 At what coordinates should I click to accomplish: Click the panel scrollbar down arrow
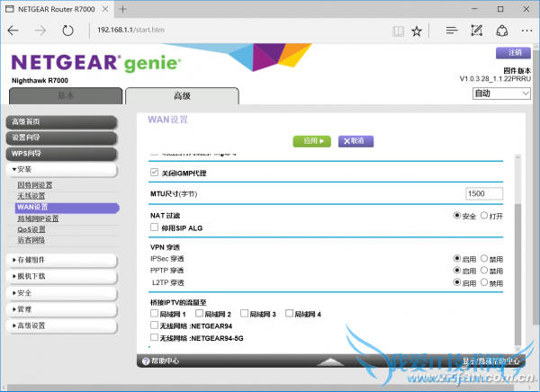click(x=518, y=349)
